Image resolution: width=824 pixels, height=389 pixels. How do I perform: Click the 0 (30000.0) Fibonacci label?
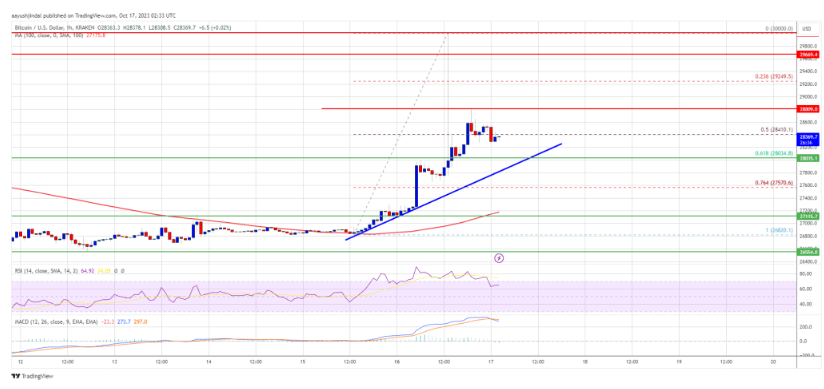(x=778, y=29)
